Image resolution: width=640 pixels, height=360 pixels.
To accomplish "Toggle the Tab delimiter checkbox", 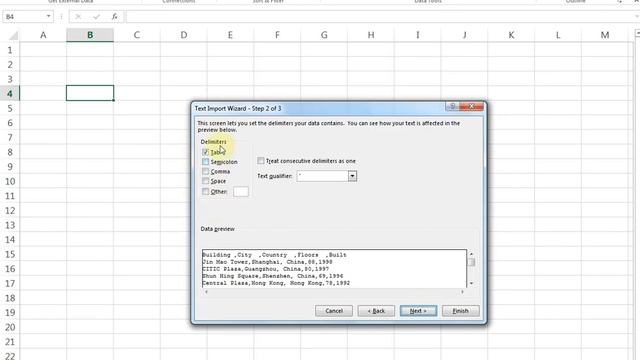I will click(205, 152).
